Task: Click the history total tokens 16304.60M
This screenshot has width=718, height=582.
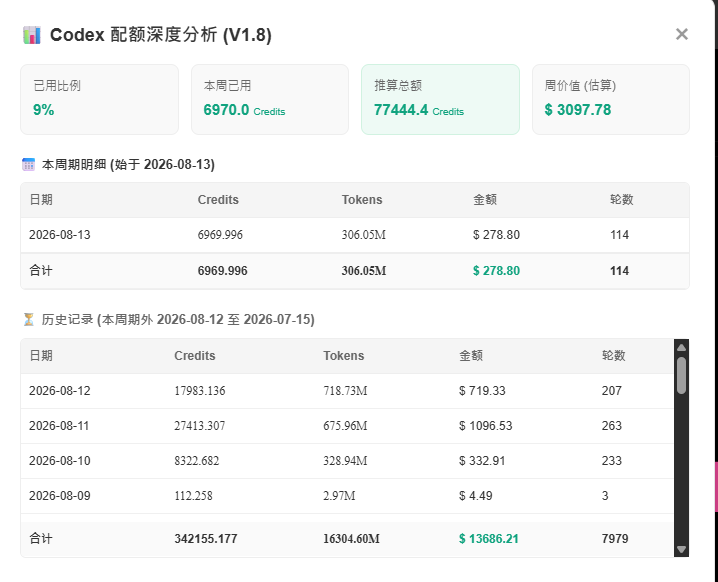Action: (352, 539)
